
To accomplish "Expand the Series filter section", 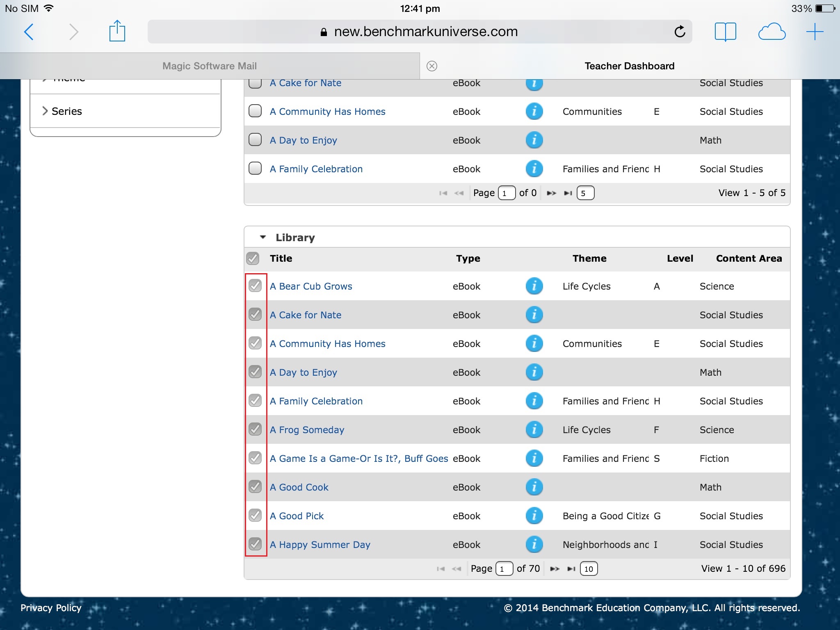I will coord(126,111).
